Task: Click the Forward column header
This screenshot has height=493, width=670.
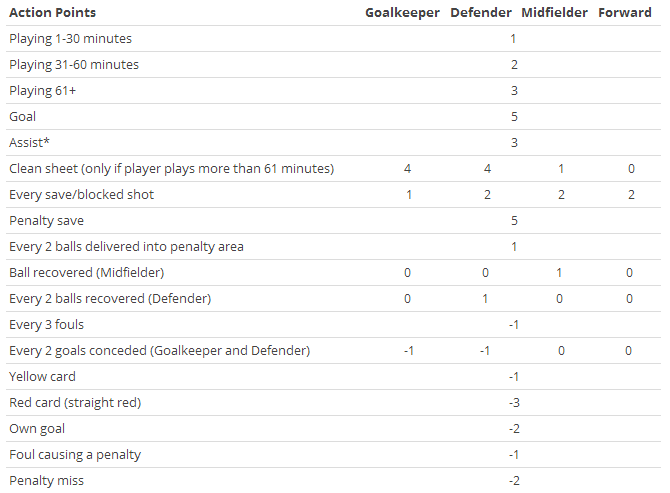Action: pos(626,12)
